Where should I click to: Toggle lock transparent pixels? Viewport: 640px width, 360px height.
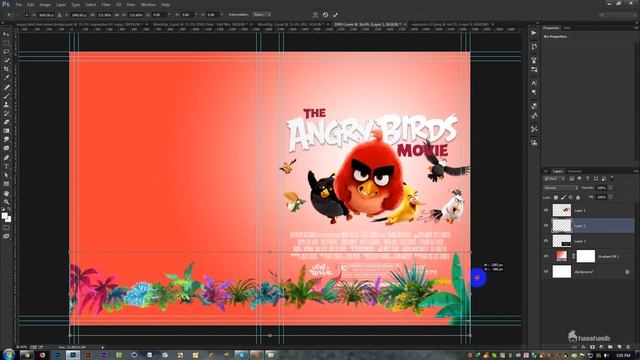click(x=556, y=198)
